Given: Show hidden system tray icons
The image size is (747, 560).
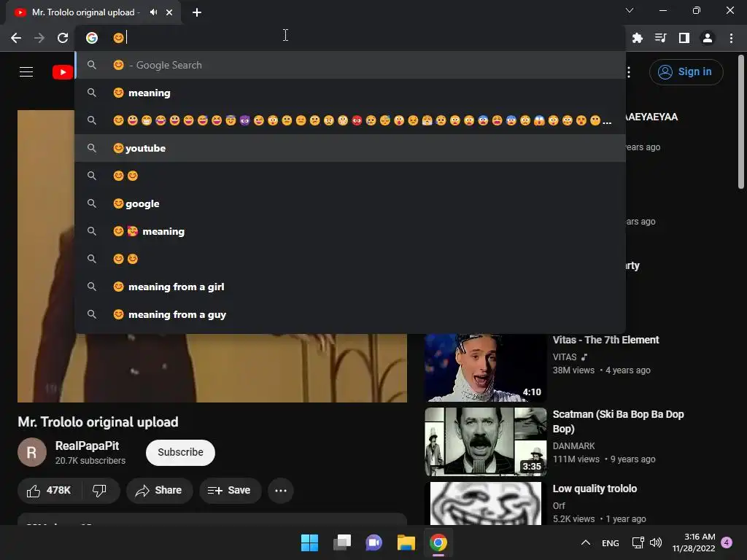Looking at the screenshot, I should tap(586, 542).
